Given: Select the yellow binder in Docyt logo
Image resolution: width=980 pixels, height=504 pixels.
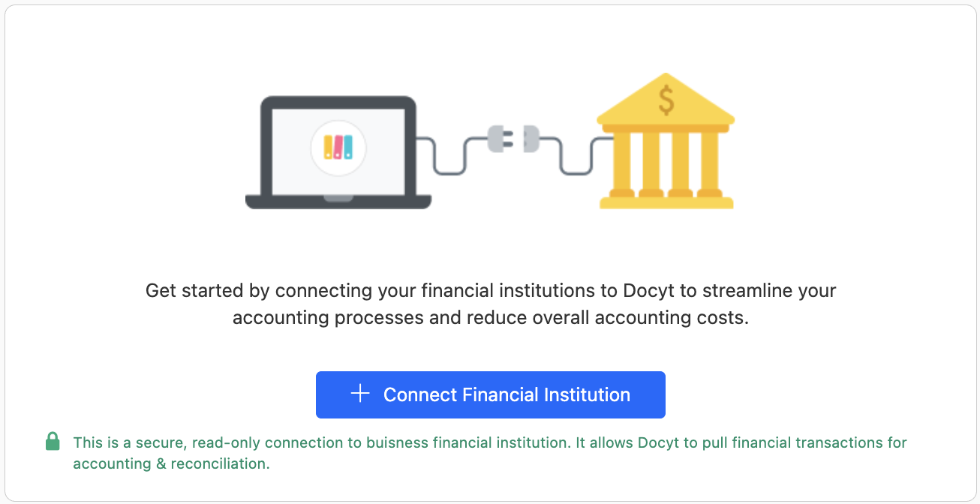Looking at the screenshot, I should 328,146.
